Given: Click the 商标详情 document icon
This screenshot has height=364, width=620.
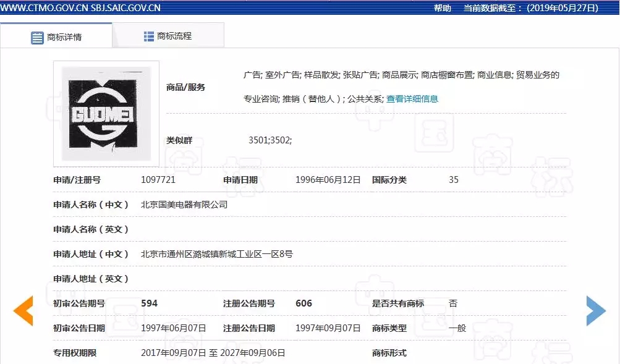Looking at the screenshot, I should [37, 38].
